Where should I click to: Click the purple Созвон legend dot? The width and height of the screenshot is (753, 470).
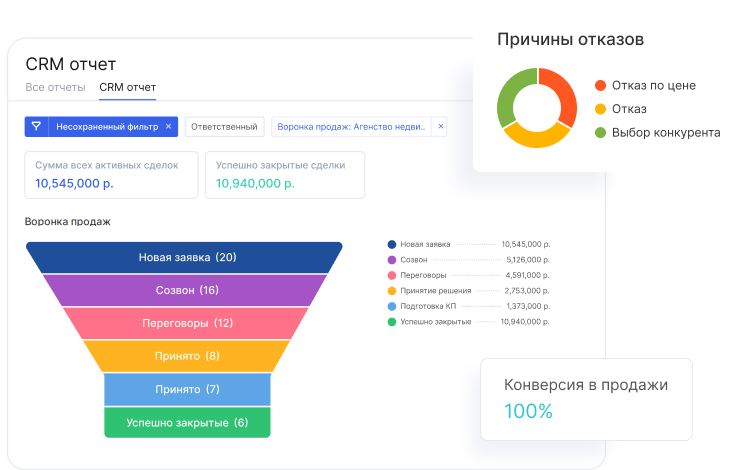391,259
